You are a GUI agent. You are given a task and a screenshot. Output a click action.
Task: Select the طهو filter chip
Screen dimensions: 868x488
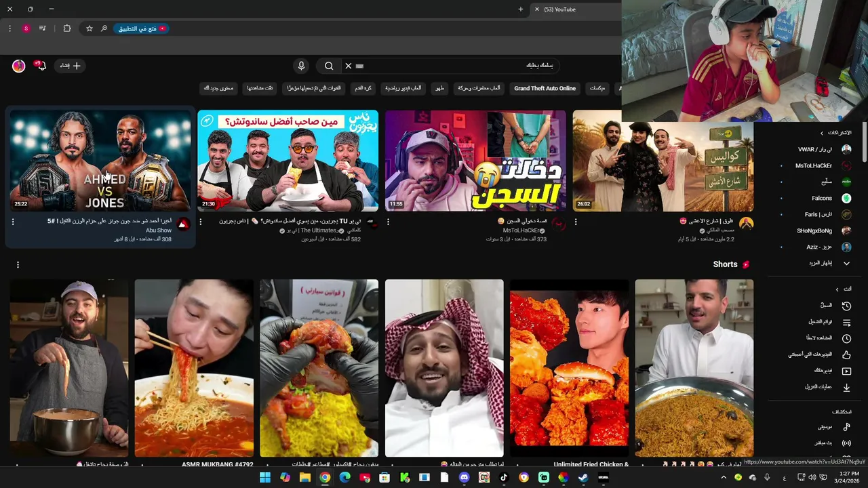439,88
